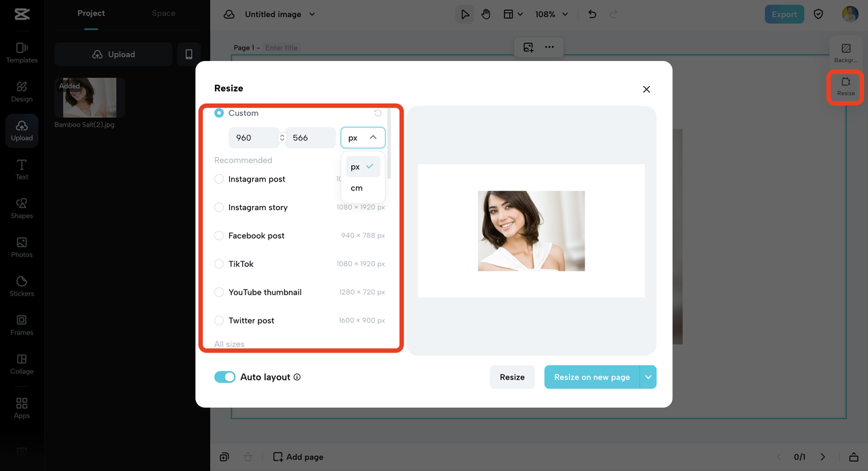The image size is (868, 471).
Task: Open the 108% zoom level dropdown
Action: (551, 14)
